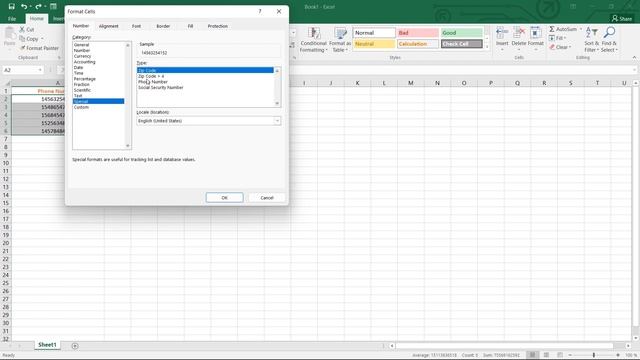This screenshot has height=360, width=640.
Task: Open help in Format Cells dialog
Action: (260, 11)
